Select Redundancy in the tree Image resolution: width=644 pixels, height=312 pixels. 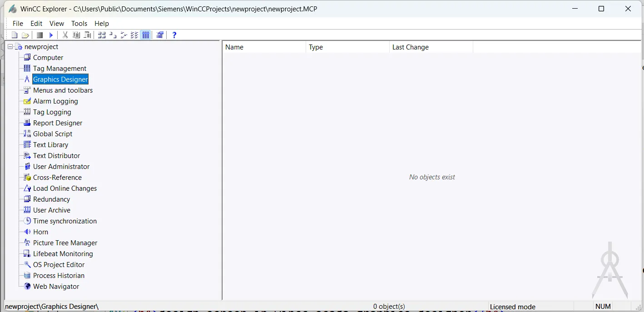(51, 199)
